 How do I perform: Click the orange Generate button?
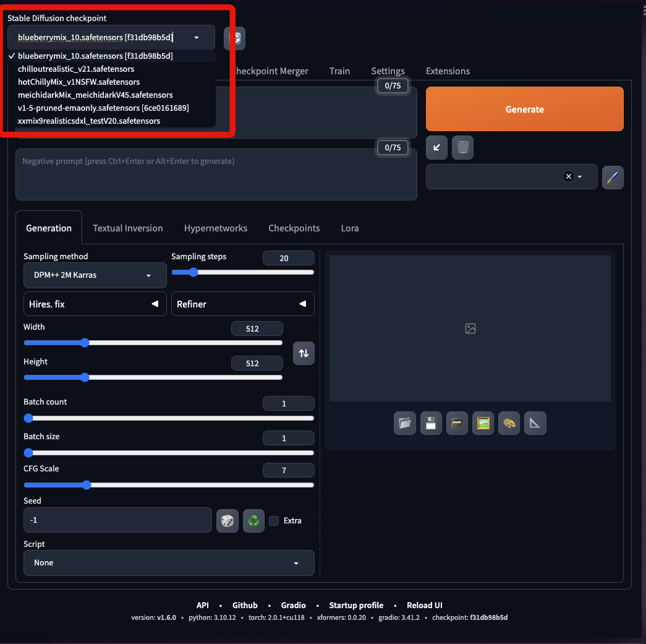[x=524, y=109]
